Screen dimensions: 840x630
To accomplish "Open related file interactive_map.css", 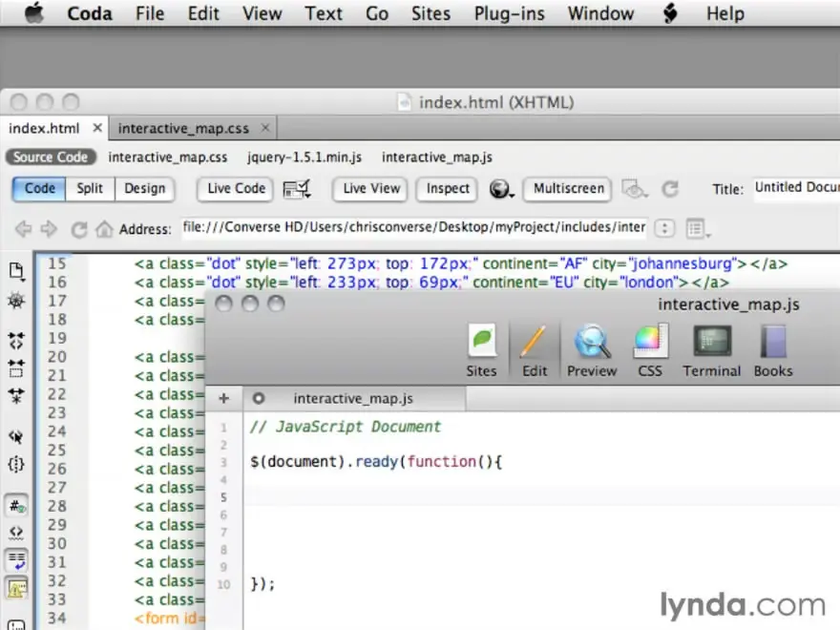I will [x=168, y=157].
